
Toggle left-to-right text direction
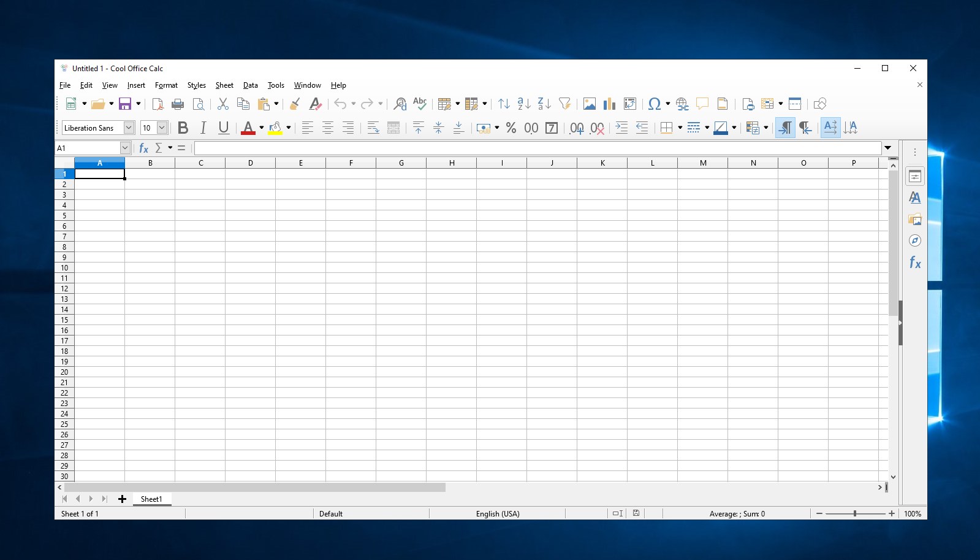pyautogui.click(x=785, y=128)
